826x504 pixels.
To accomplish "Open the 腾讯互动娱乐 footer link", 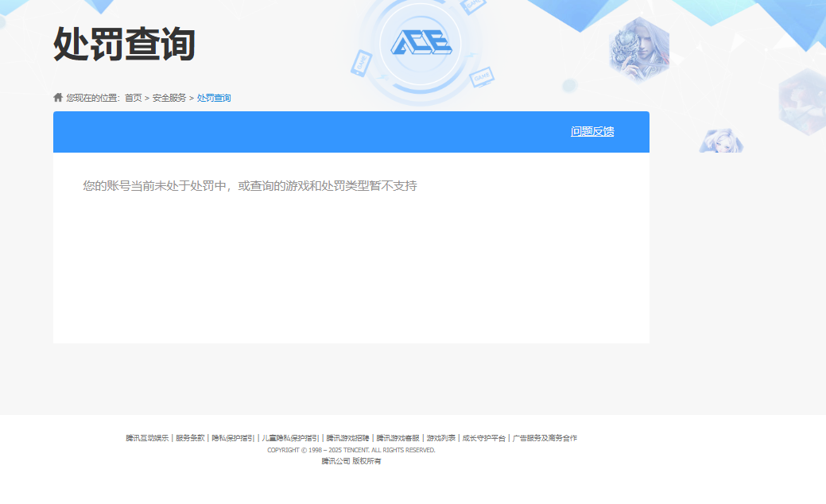I will point(146,437).
